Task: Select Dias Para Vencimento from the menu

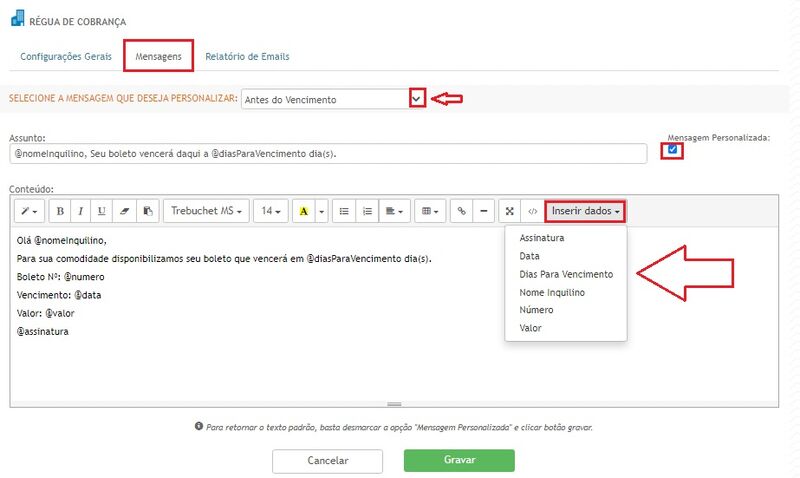Action: (566, 274)
